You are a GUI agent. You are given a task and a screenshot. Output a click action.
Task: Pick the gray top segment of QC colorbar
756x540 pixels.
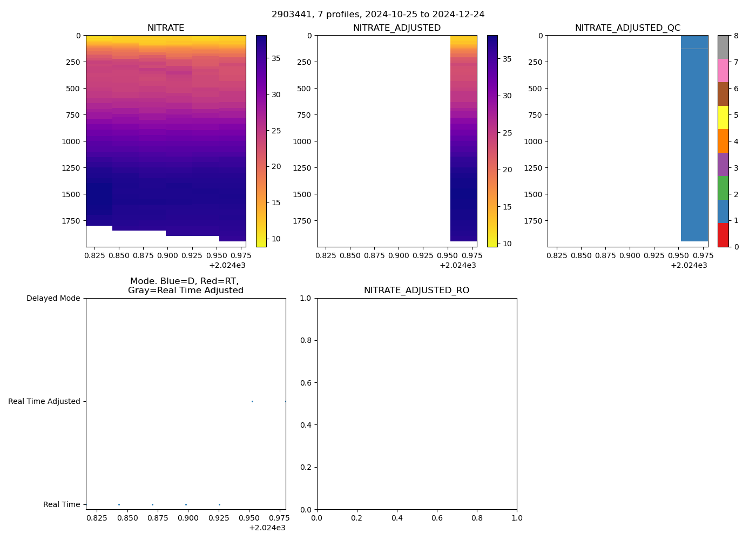pyautogui.click(x=723, y=47)
